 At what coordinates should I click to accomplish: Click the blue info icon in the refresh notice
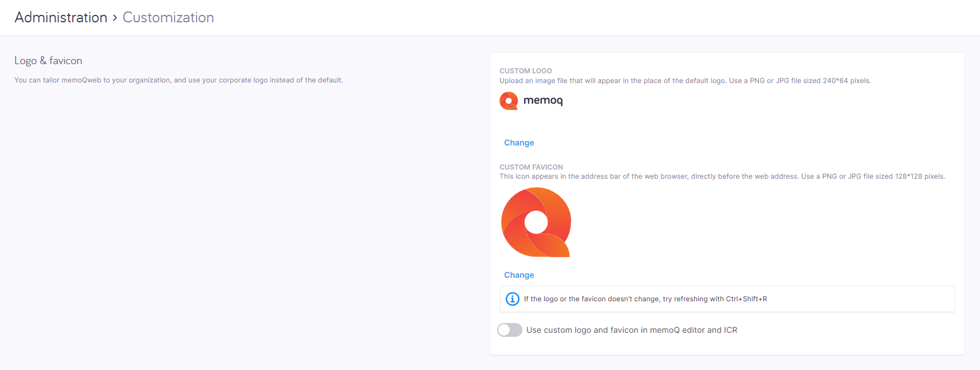tap(513, 299)
